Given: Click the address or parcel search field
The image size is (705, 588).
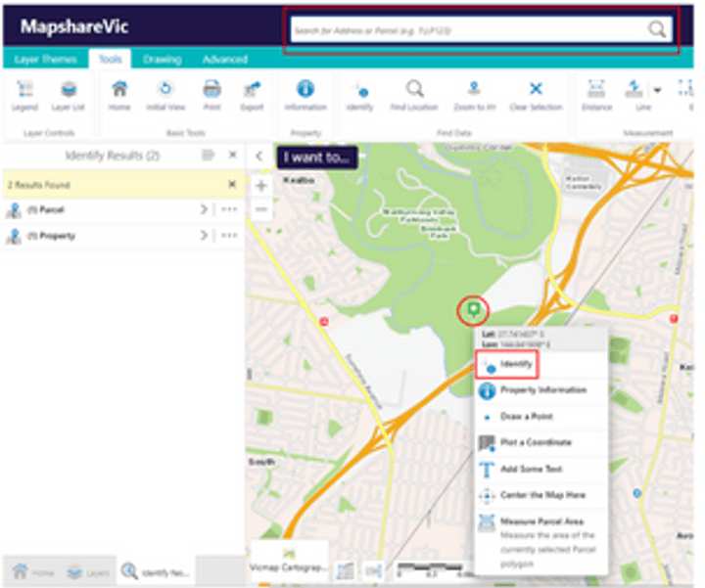Looking at the screenshot, I should 468,31.
